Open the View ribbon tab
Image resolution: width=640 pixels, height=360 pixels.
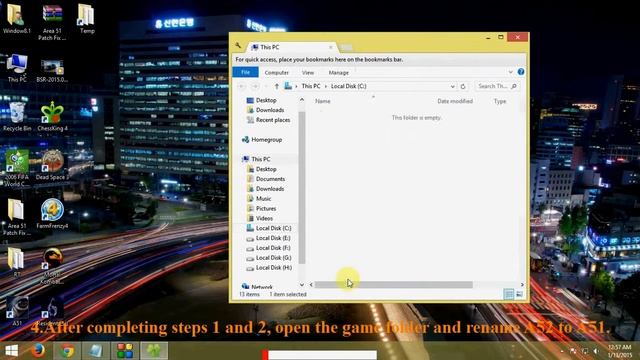coord(308,72)
